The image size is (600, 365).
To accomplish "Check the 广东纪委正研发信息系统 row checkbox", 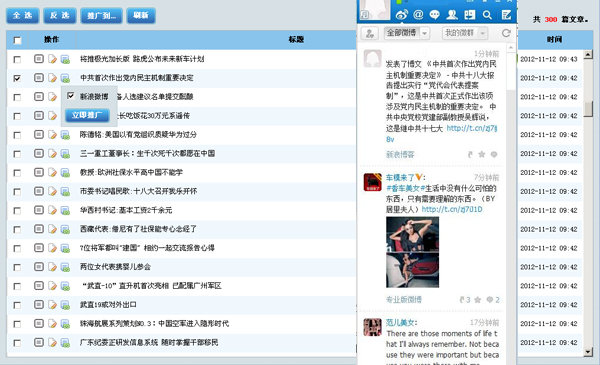I will click(x=17, y=343).
